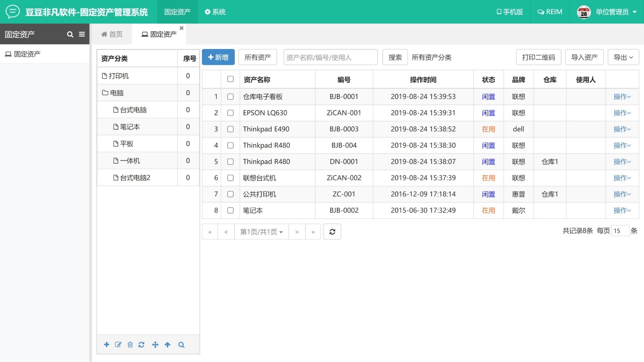Toggle the sidebar hamburger menu icon
644x362 pixels.
(82, 34)
